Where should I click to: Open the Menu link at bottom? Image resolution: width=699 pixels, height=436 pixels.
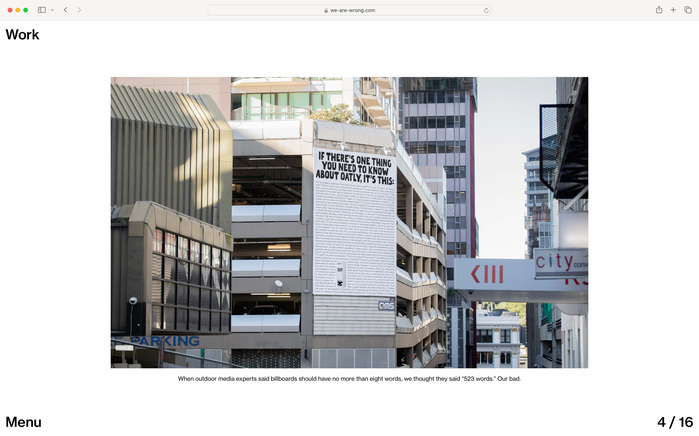(23, 422)
